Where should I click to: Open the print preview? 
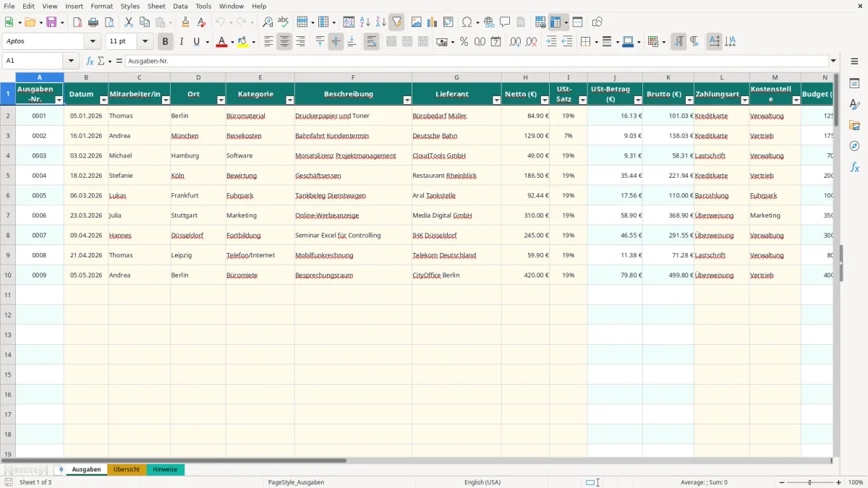[109, 22]
